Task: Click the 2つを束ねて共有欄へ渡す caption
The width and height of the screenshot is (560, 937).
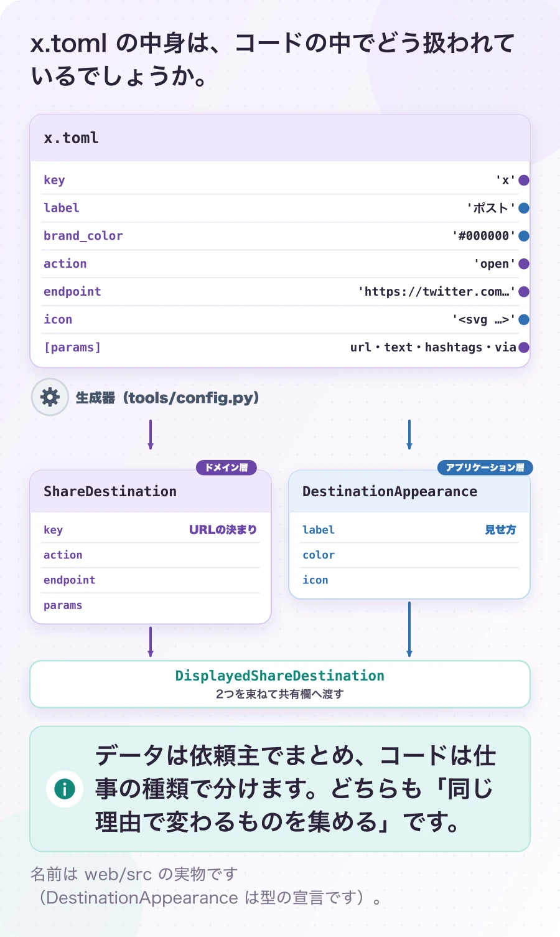Action: pos(280,694)
